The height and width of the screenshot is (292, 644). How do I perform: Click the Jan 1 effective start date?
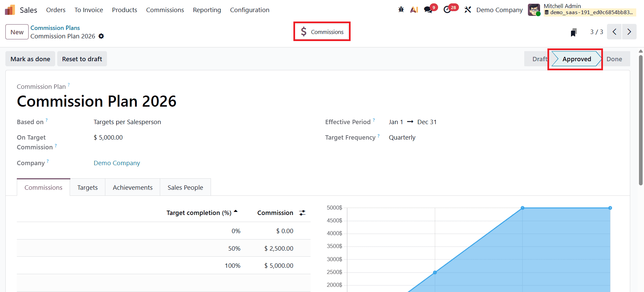click(396, 122)
